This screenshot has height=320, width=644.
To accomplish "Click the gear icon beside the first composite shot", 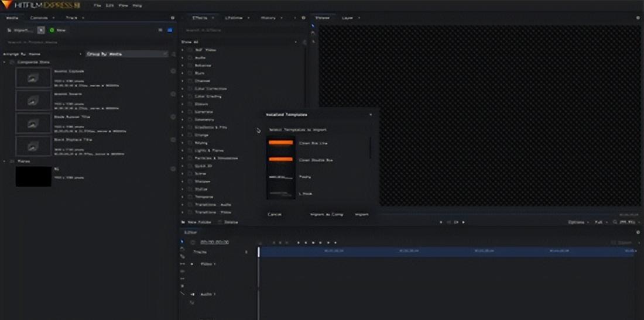I will pyautogui.click(x=173, y=71).
